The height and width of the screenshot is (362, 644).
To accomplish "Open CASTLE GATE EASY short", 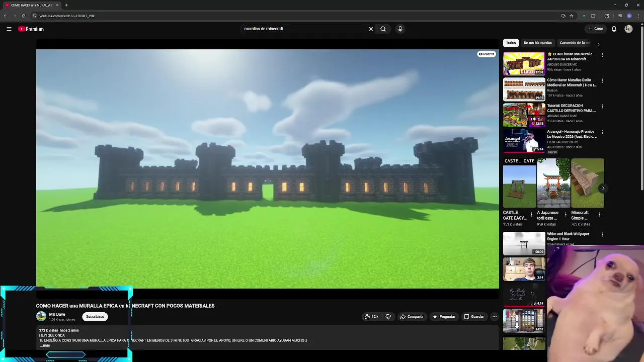I will [520, 184].
